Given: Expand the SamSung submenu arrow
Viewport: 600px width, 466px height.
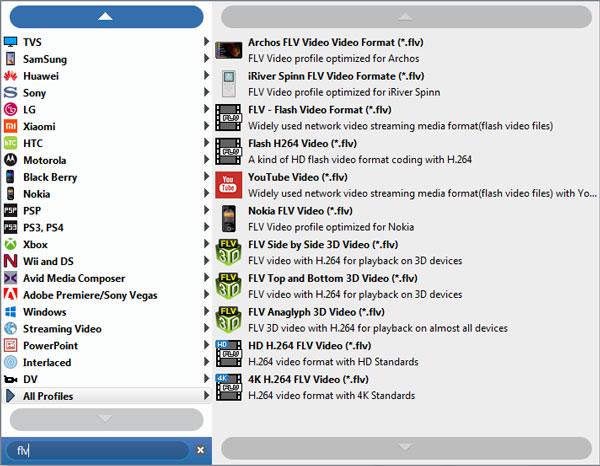Looking at the screenshot, I should [206, 58].
